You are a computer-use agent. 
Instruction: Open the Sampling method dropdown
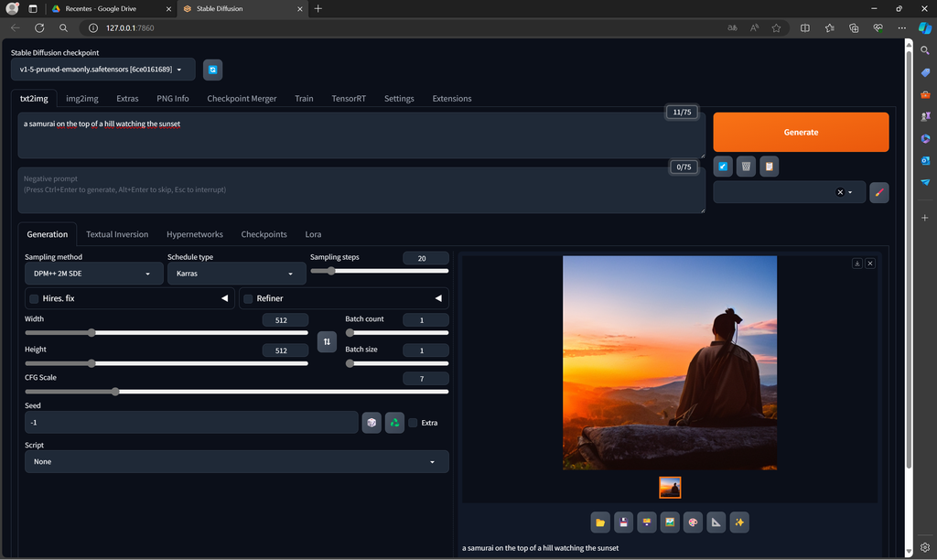[94, 274]
